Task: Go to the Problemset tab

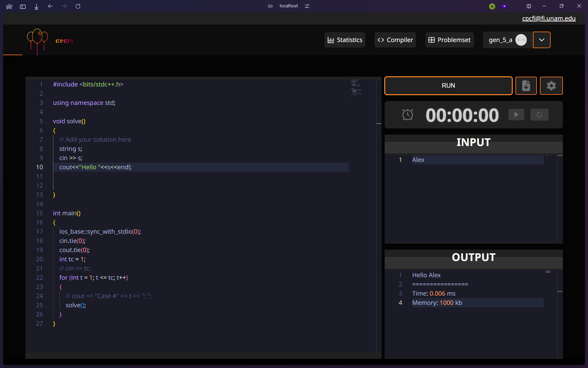Action: (x=449, y=40)
